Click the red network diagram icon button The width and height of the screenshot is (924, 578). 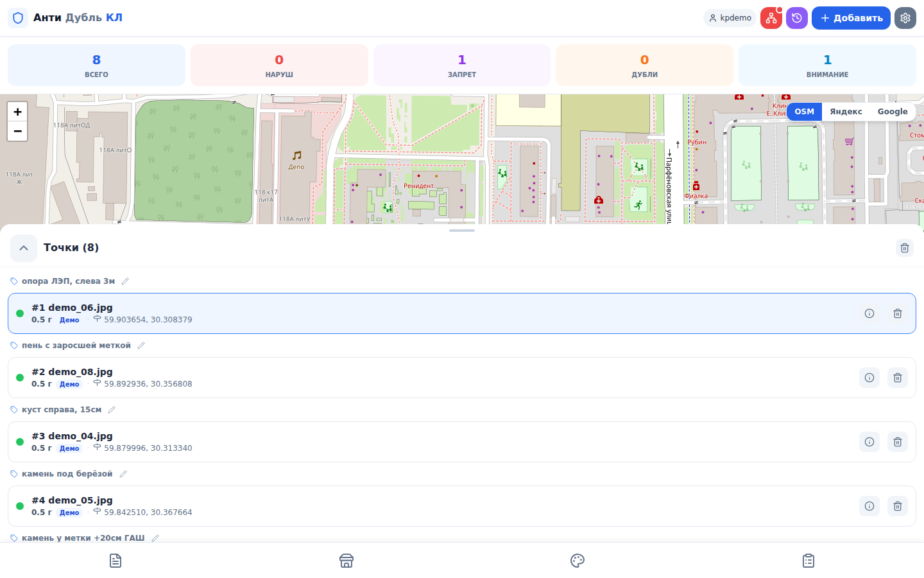(771, 18)
